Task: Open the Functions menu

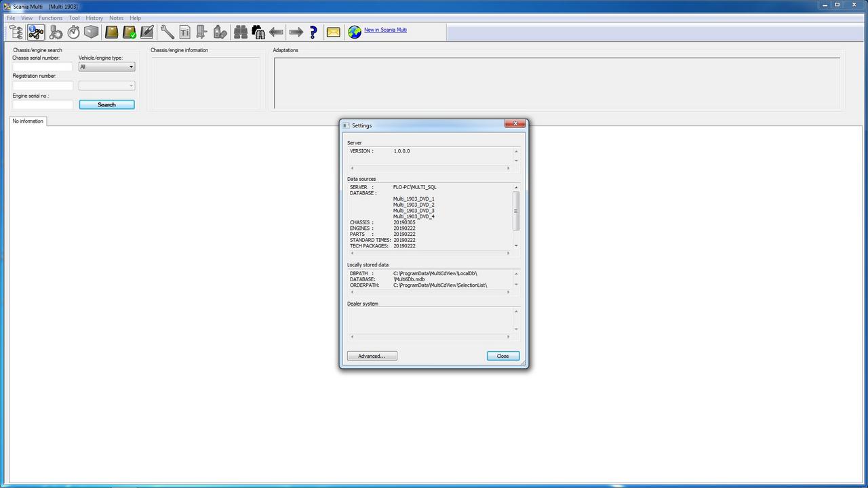Action: point(50,18)
